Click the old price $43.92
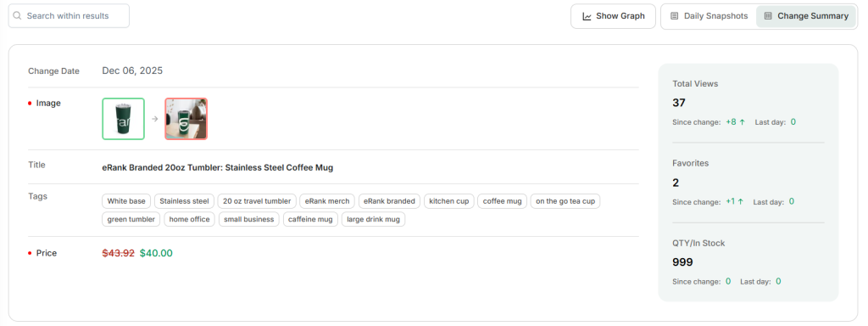The width and height of the screenshot is (868, 326). click(119, 253)
